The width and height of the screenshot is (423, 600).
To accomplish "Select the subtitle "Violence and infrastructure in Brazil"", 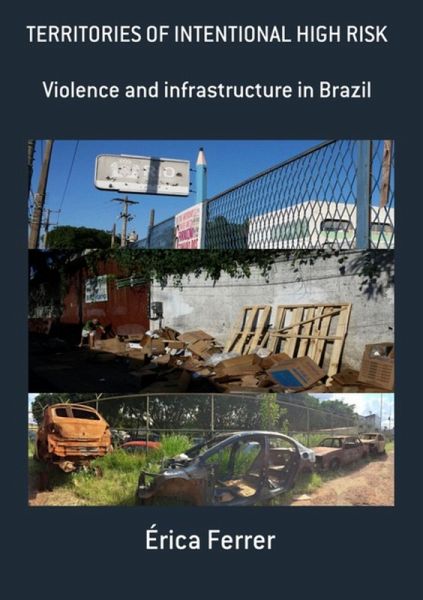I will pos(207,90).
